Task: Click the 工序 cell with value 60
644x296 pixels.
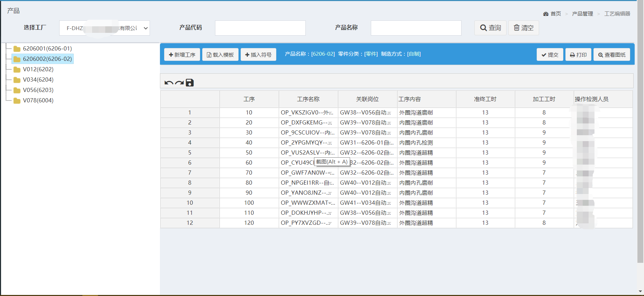Action: pos(249,163)
